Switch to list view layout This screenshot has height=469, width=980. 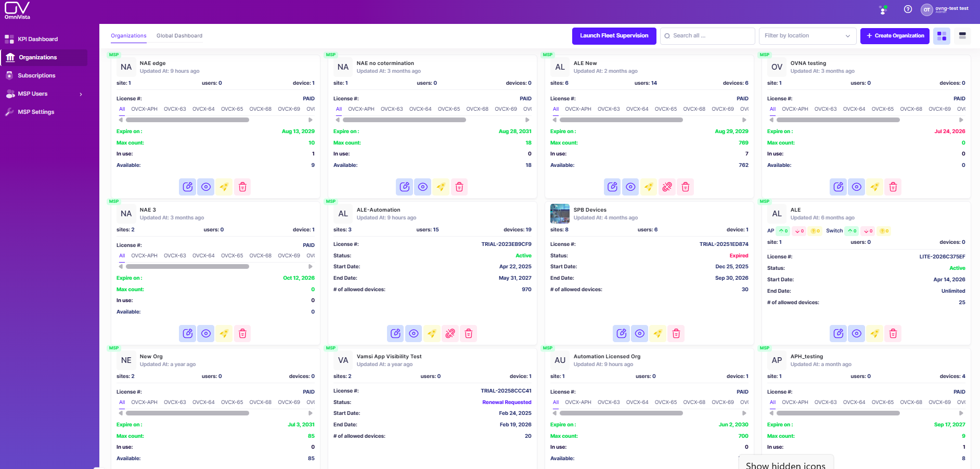click(x=962, y=36)
